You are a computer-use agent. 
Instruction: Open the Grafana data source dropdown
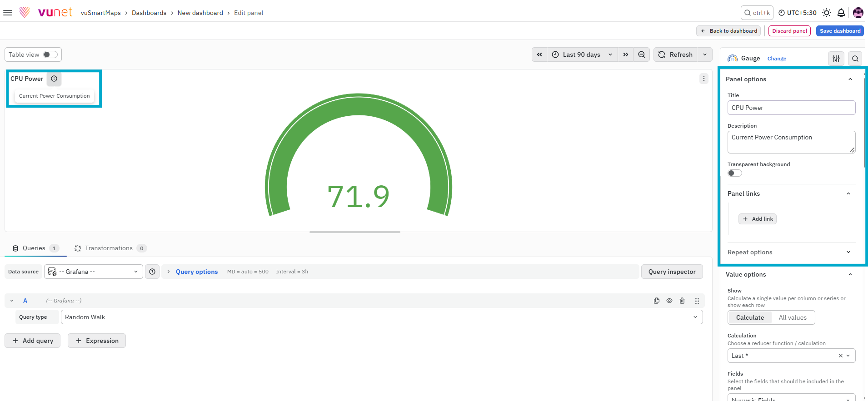pyautogui.click(x=94, y=272)
